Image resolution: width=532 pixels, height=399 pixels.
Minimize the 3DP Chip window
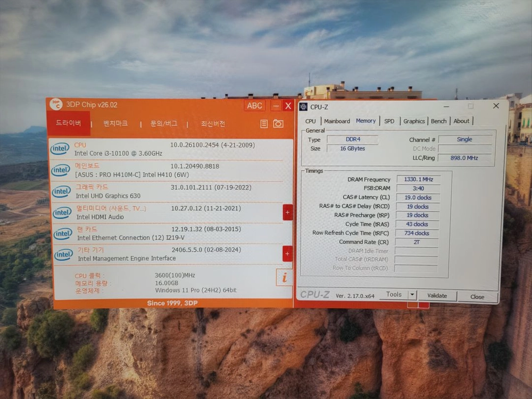(276, 106)
